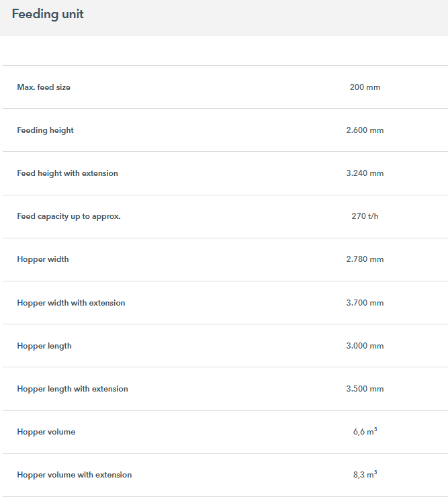Click the 6,6 m³ hopper volume value

pyautogui.click(x=365, y=432)
